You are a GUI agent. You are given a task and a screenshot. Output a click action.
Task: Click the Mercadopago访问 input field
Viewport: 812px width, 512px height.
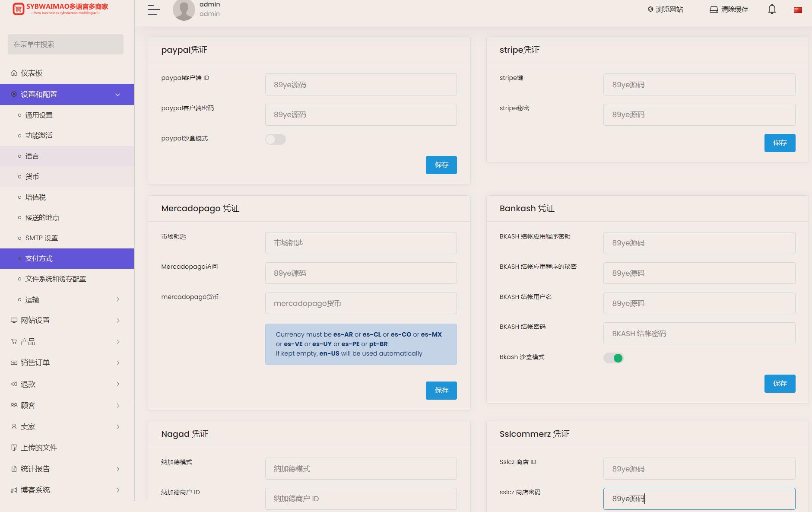[361, 273]
